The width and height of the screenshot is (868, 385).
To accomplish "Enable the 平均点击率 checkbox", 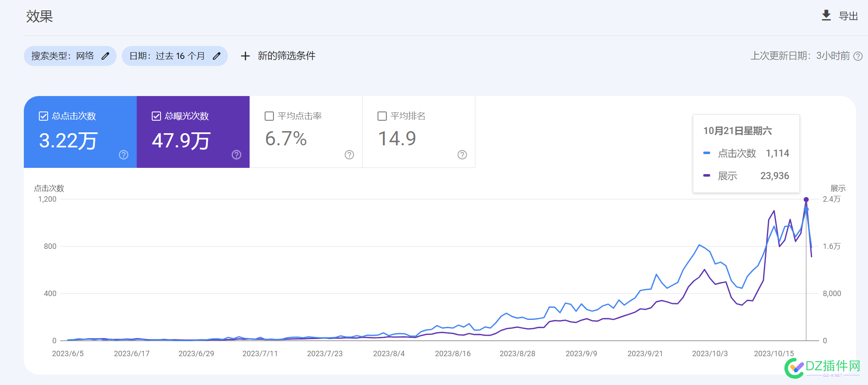I will click(269, 116).
